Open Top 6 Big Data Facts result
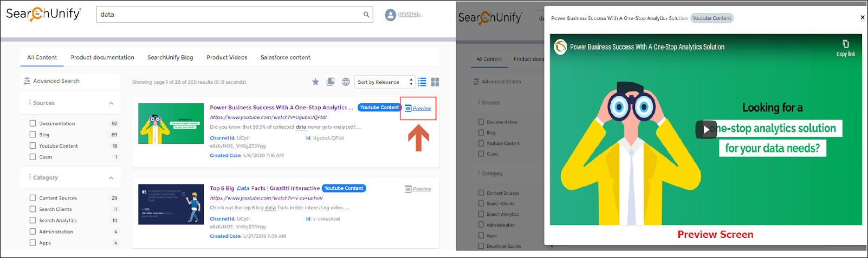 (264, 188)
